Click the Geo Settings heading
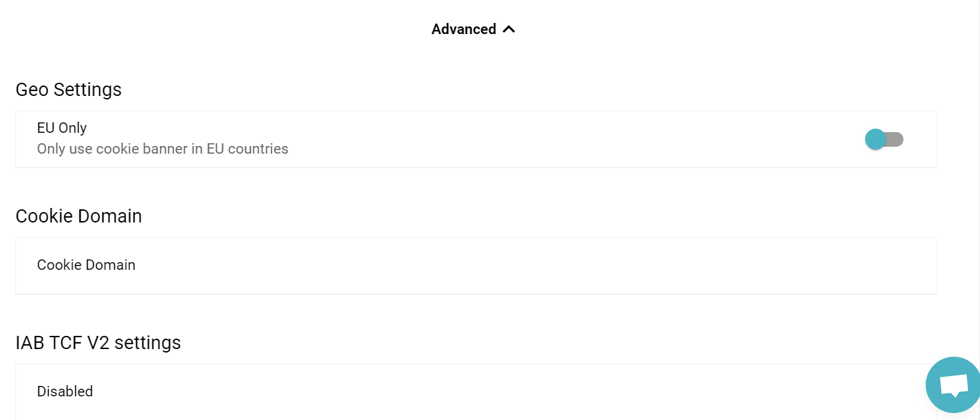The width and height of the screenshot is (980, 420). (x=68, y=90)
